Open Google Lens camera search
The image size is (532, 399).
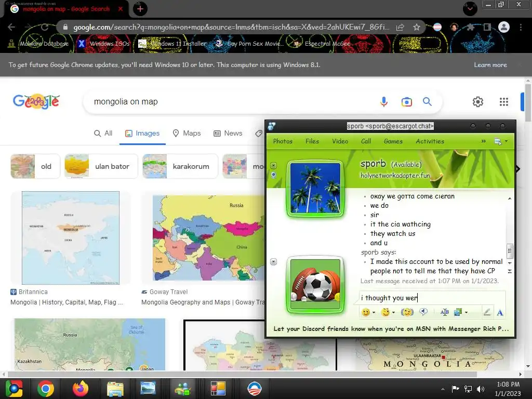tap(406, 101)
